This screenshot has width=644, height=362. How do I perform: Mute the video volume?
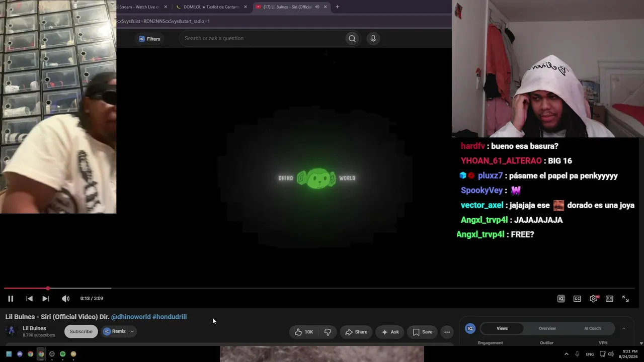pyautogui.click(x=65, y=299)
